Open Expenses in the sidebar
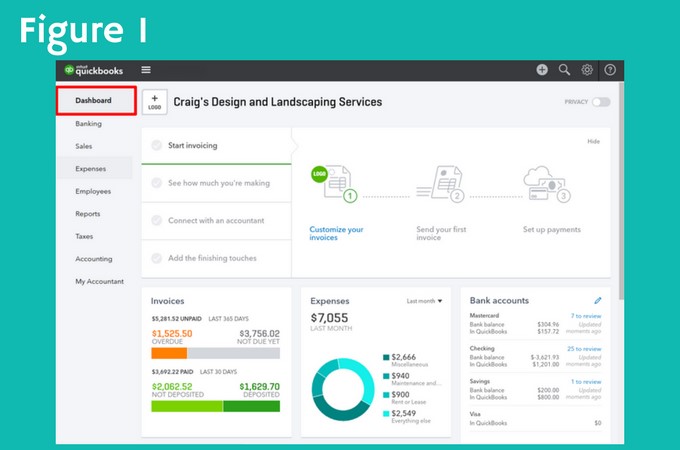 (x=91, y=169)
